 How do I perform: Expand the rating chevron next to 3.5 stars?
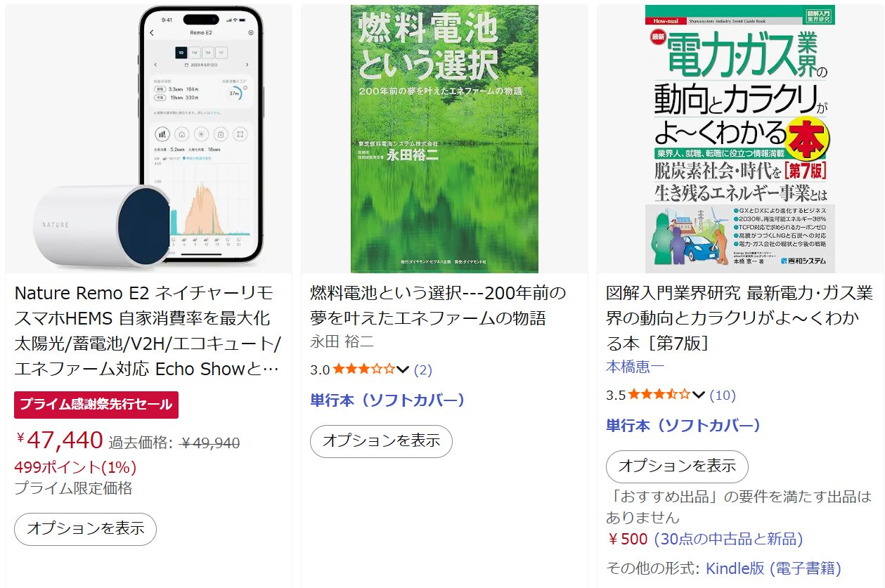tap(699, 395)
